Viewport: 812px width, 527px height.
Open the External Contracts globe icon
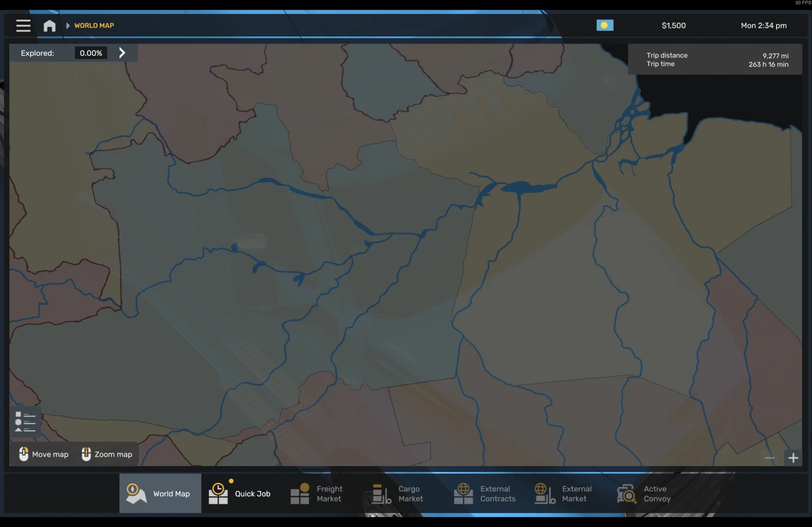[463, 492]
